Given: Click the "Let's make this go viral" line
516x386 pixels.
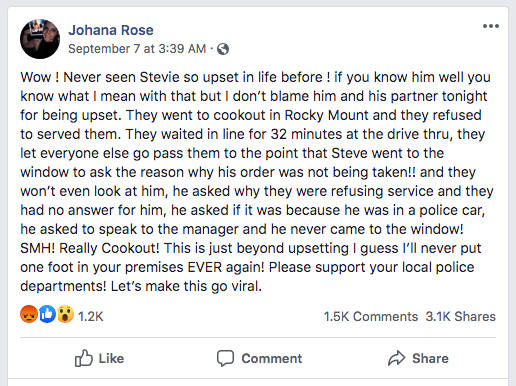Looking at the screenshot, I should [186, 286].
